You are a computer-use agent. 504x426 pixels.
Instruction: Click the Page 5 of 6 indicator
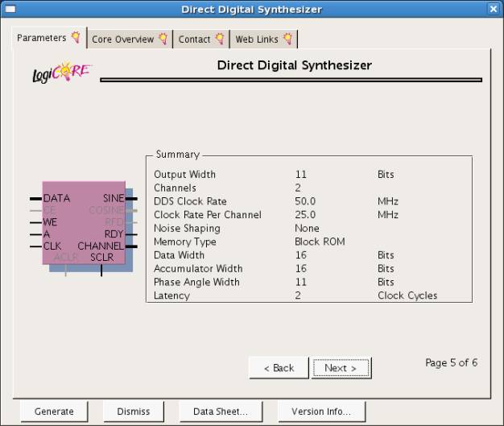click(x=452, y=363)
